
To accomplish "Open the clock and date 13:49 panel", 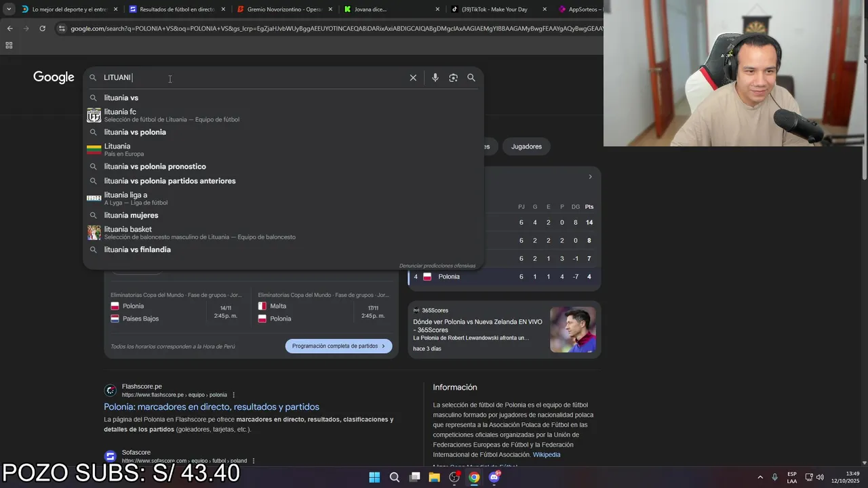I will [x=846, y=477].
